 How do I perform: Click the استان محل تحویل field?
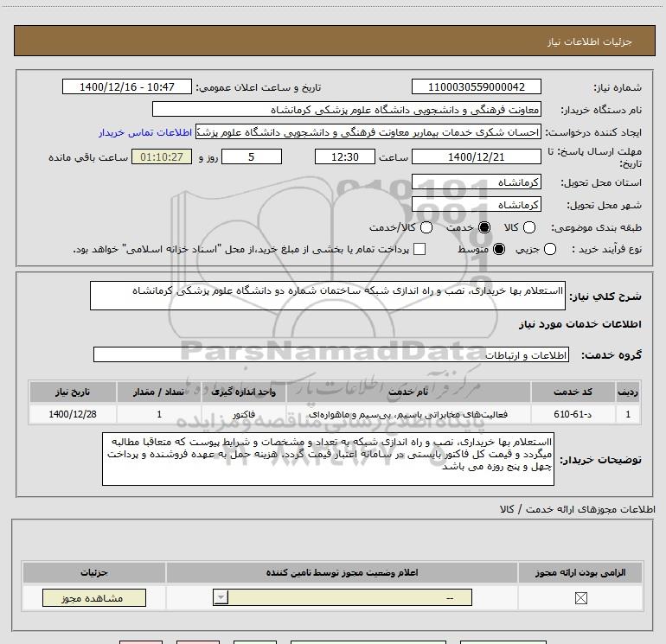pyautogui.click(x=476, y=182)
